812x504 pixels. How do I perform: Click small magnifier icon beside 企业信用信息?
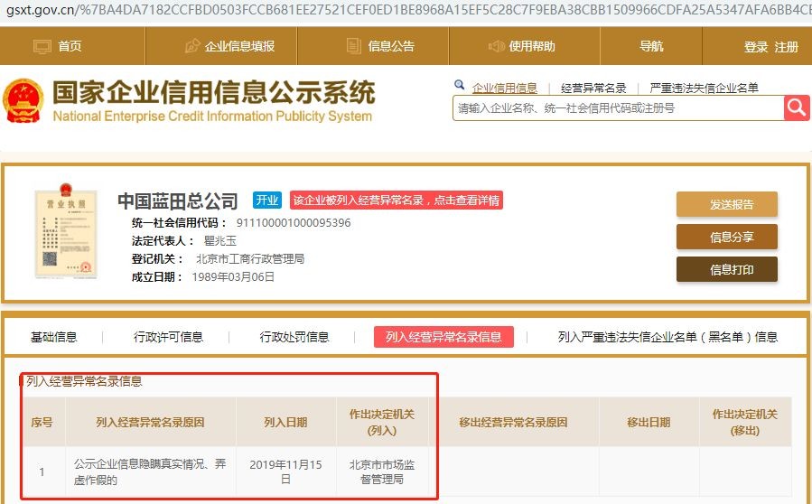pos(461,87)
